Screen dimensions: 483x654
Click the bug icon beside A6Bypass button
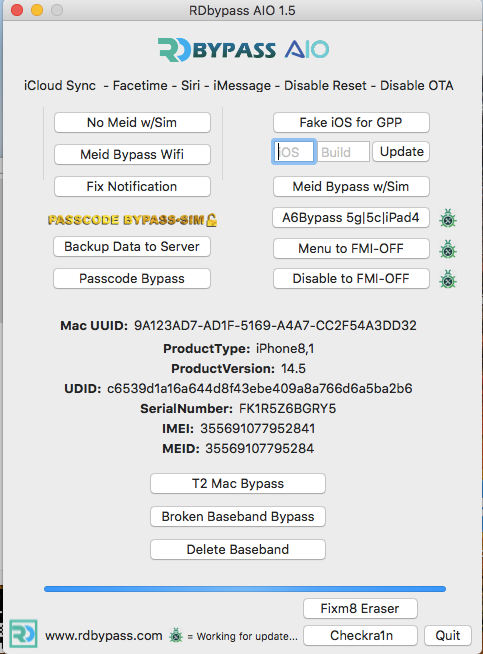click(x=448, y=218)
